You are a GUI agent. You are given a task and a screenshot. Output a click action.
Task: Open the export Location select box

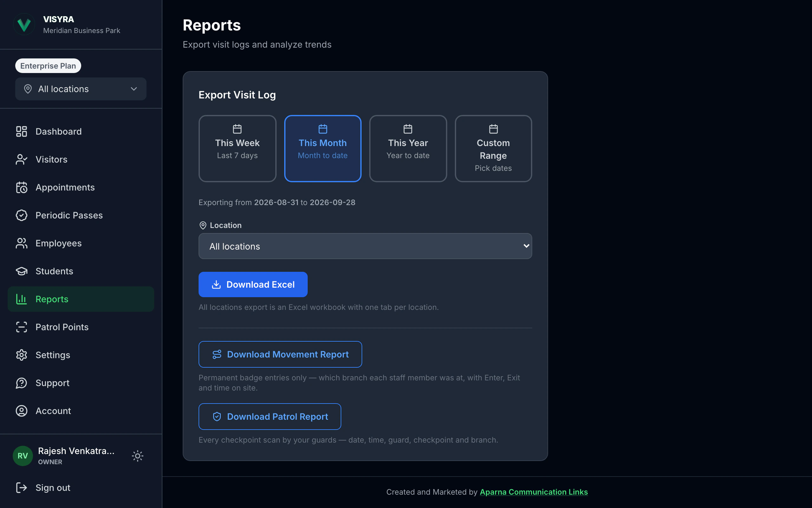365,246
